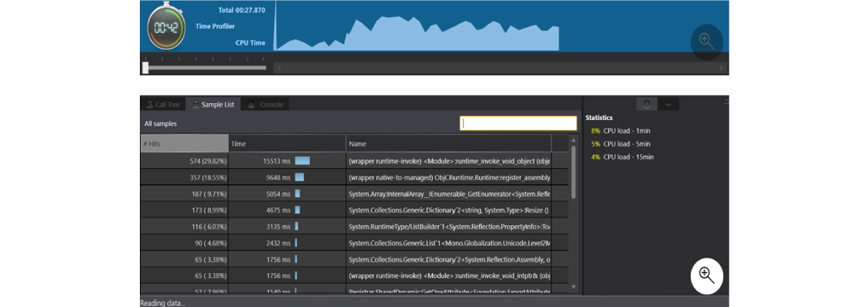Viewport: 868px width, 307px height.
Task: Click the 9648 ms time cell
Action: (287, 177)
